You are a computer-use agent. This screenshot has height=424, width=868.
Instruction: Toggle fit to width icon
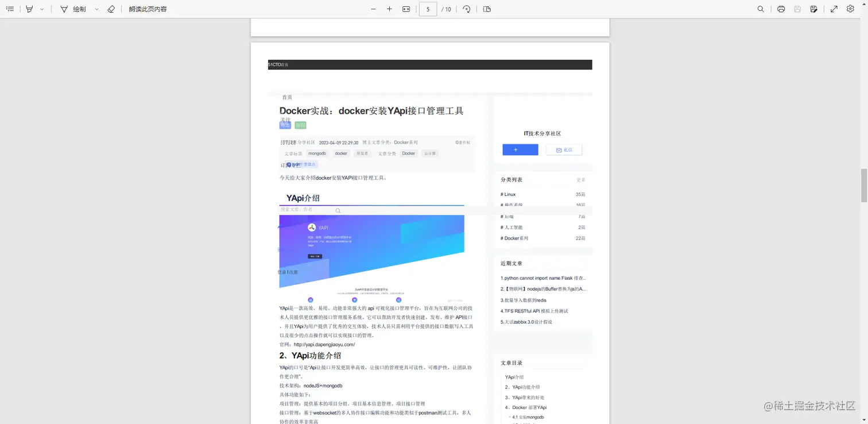pyautogui.click(x=406, y=9)
